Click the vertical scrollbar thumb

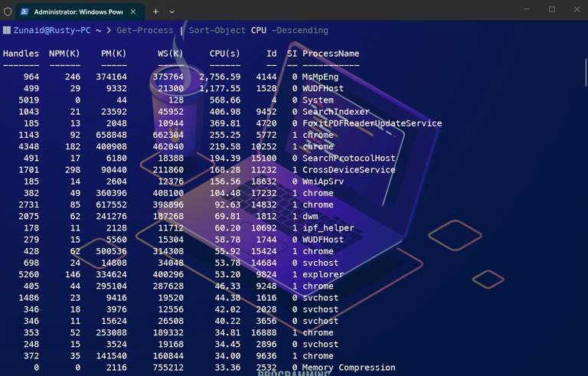tap(586, 73)
